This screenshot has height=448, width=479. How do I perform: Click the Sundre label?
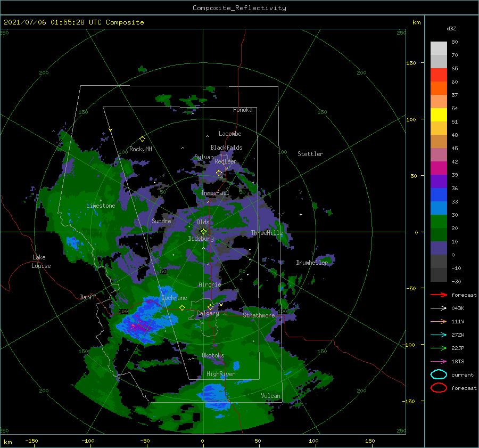161,221
